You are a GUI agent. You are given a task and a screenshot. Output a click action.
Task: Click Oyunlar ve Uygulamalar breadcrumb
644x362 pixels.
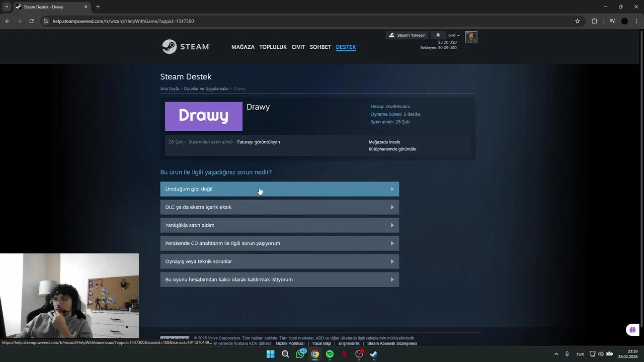(206, 88)
